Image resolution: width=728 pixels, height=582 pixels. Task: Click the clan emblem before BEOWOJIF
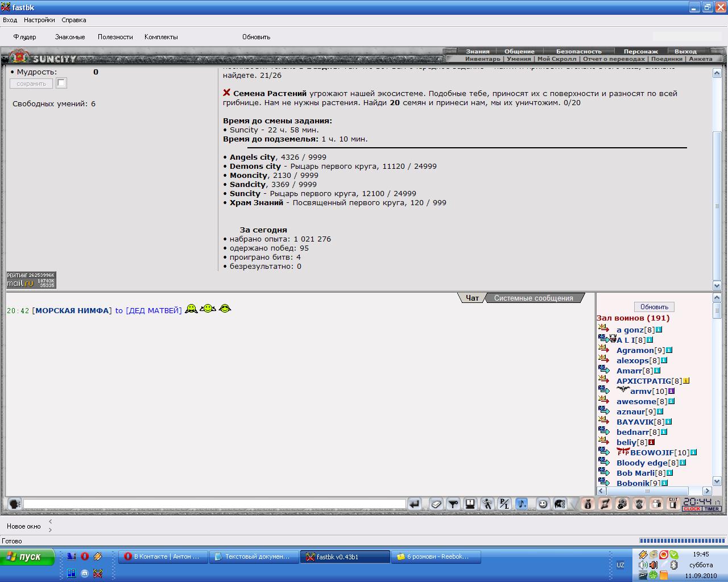(x=623, y=452)
